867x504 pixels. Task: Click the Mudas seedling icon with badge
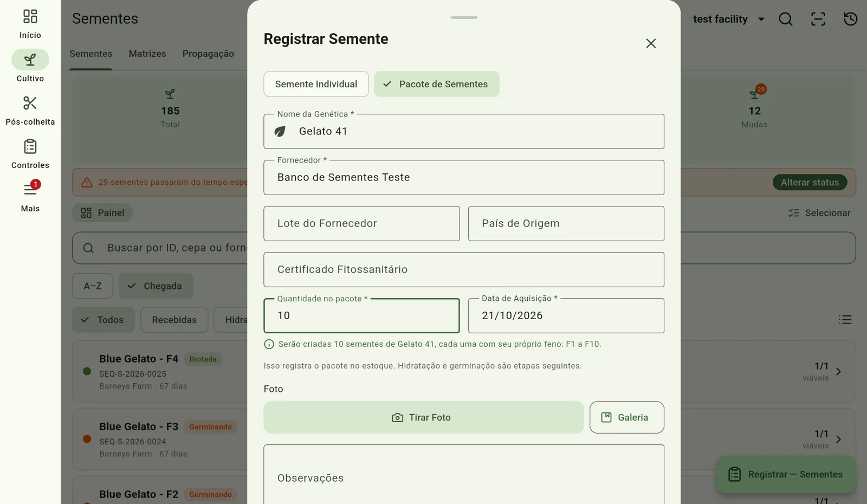pos(754,94)
